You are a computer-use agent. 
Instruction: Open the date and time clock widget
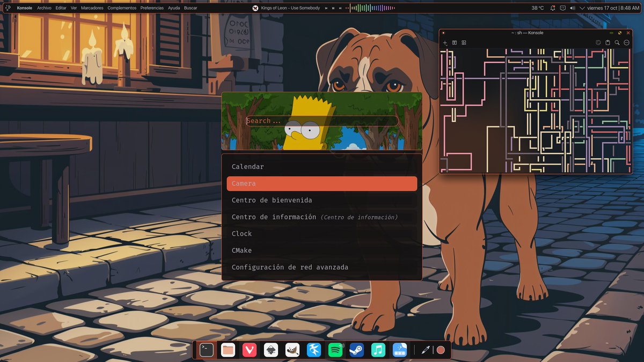[x=613, y=8]
